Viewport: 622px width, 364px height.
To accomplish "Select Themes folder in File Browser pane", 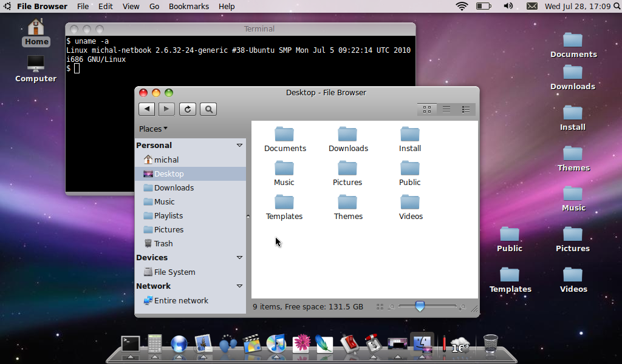I will pyautogui.click(x=348, y=207).
